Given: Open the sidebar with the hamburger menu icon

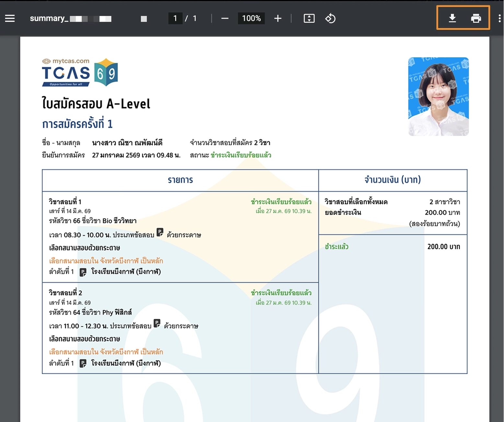Looking at the screenshot, I should [x=10, y=18].
